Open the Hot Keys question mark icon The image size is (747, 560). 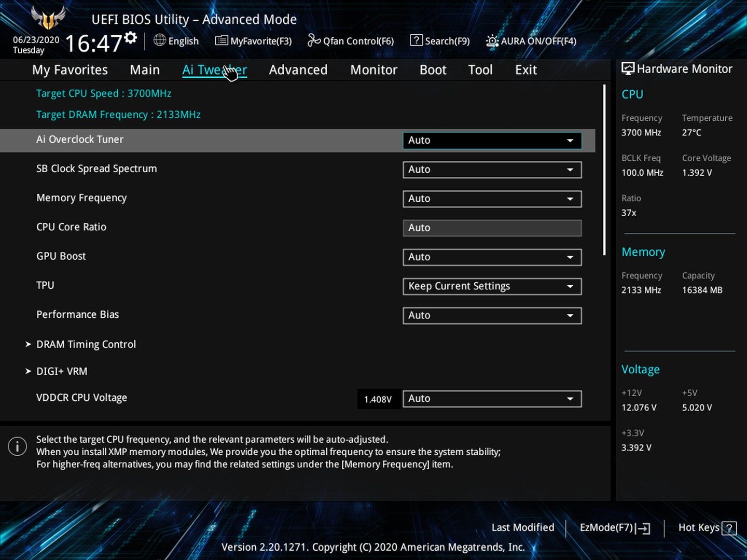tap(729, 528)
